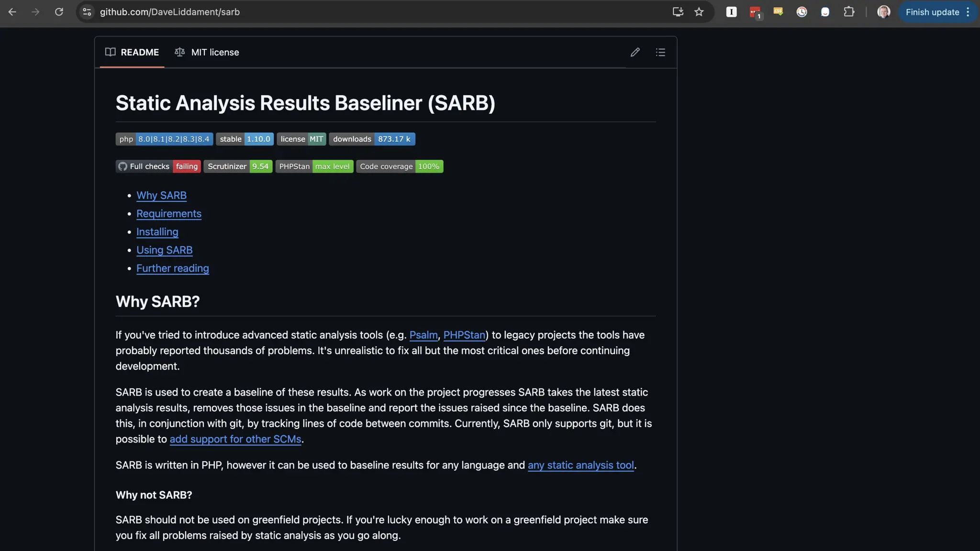Image resolution: width=980 pixels, height=551 pixels.
Task: Click the stable 1.10.0 badge
Action: [245, 139]
